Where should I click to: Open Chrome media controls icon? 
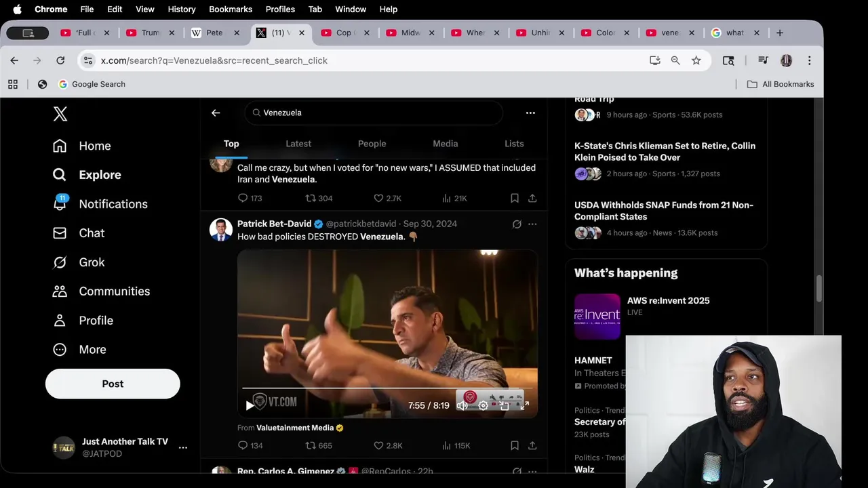click(763, 60)
